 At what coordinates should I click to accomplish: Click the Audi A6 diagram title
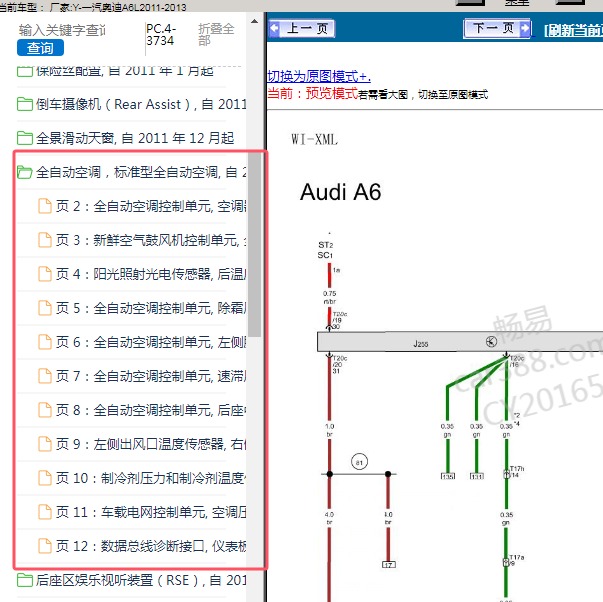pyautogui.click(x=340, y=192)
